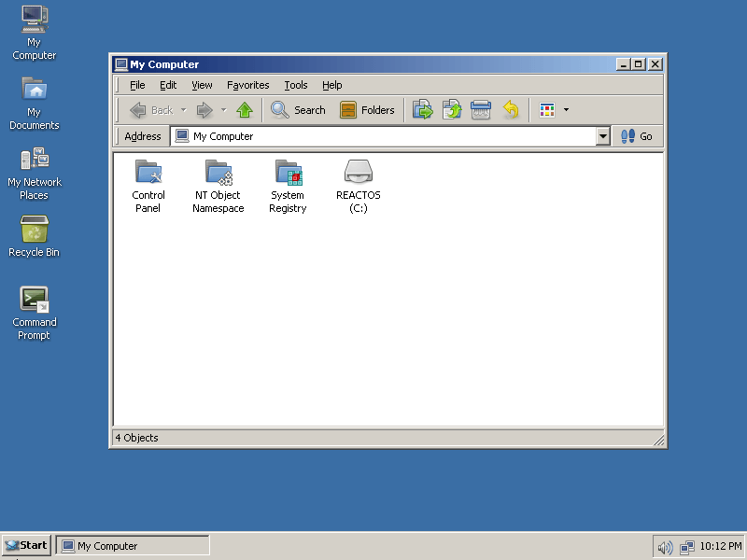Viewport: 747px width, 560px height.
Task: Open the Tools menu
Action: [296, 85]
